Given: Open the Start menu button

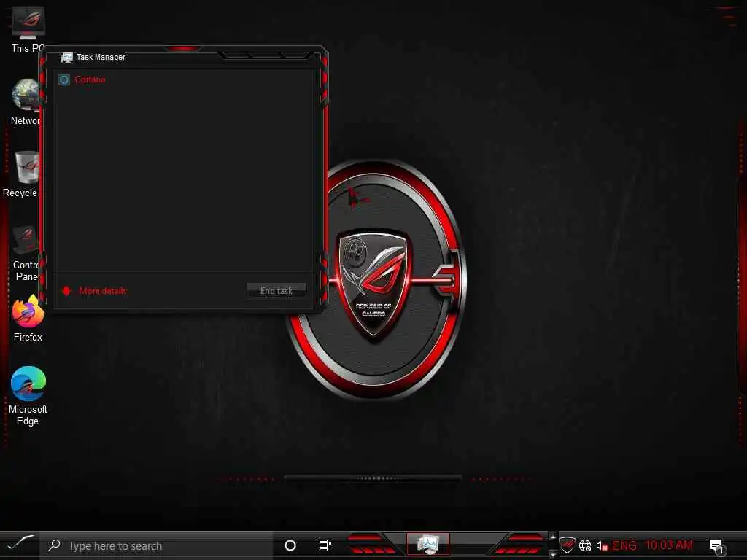Looking at the screenshot, I should tap(20, 545).
